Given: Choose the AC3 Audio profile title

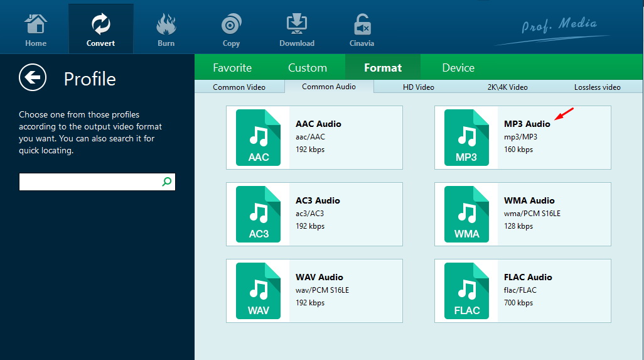Looking at the screenshot, I should [318, 200].
